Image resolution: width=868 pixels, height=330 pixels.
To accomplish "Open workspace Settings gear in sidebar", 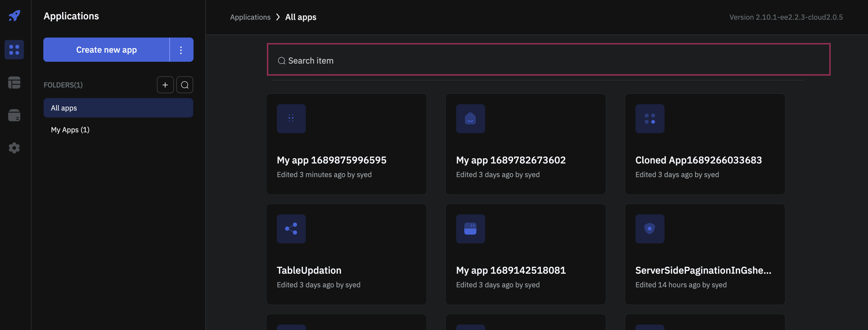I will (x=14, y=147).
